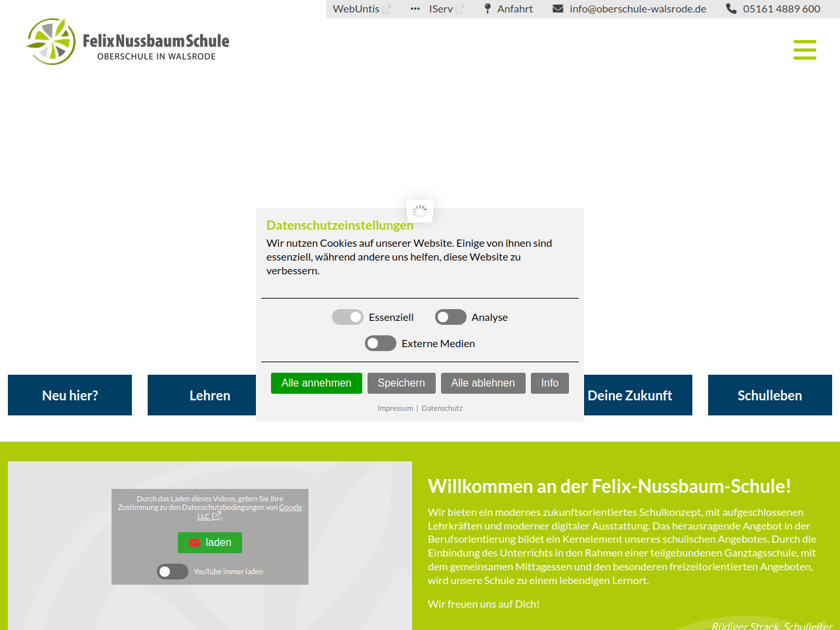Toggle the Essenziell cookie switch
This screenshot has width=840, height=630.
pyautogui.click(x=348, y=317)
